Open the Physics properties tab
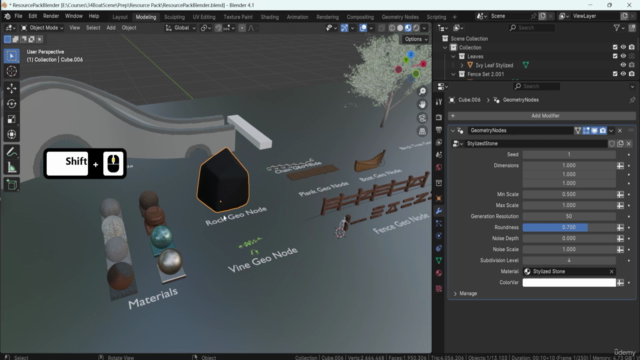The width and height of the screenshot is (640, 360). (x=439, y=236)
